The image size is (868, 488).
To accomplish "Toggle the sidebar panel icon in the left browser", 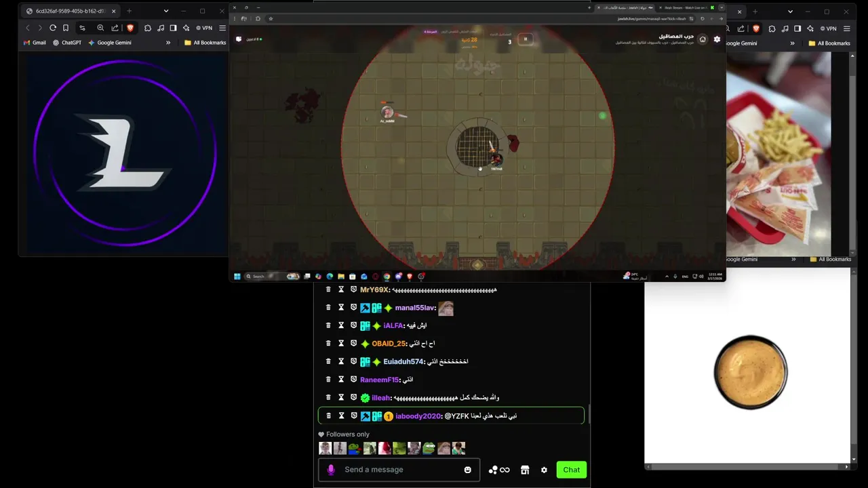I will click(174, 28).
